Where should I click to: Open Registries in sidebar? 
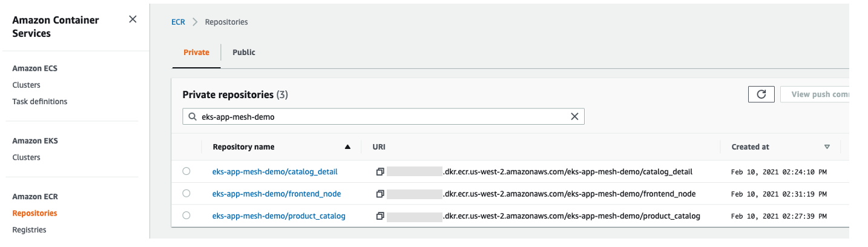[x=30, y=229]
